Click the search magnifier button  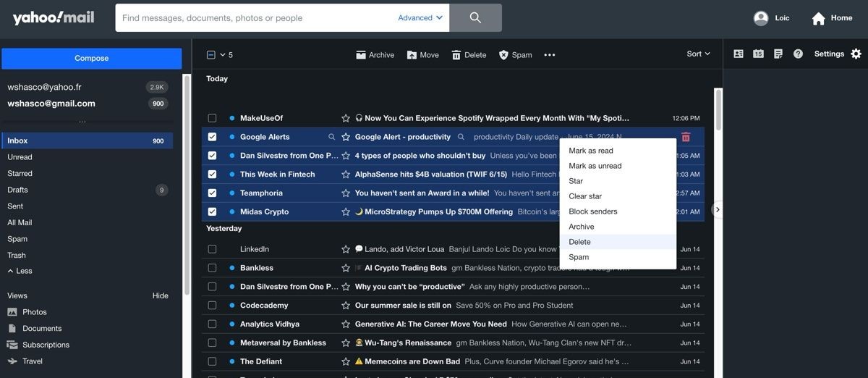[x=475, y=18]
